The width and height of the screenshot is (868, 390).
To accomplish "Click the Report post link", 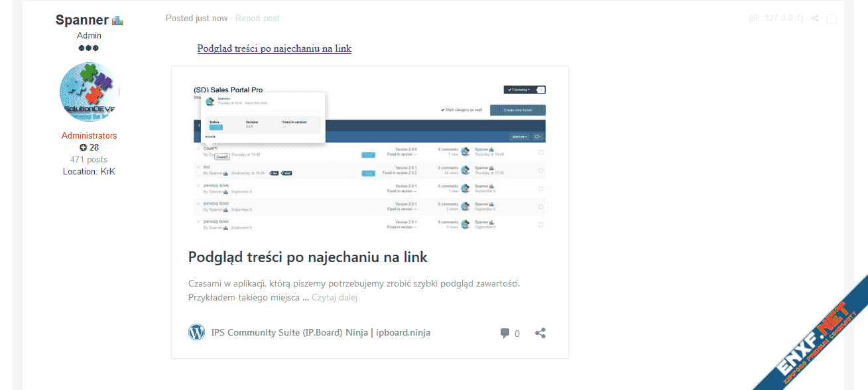I will 257,18.
